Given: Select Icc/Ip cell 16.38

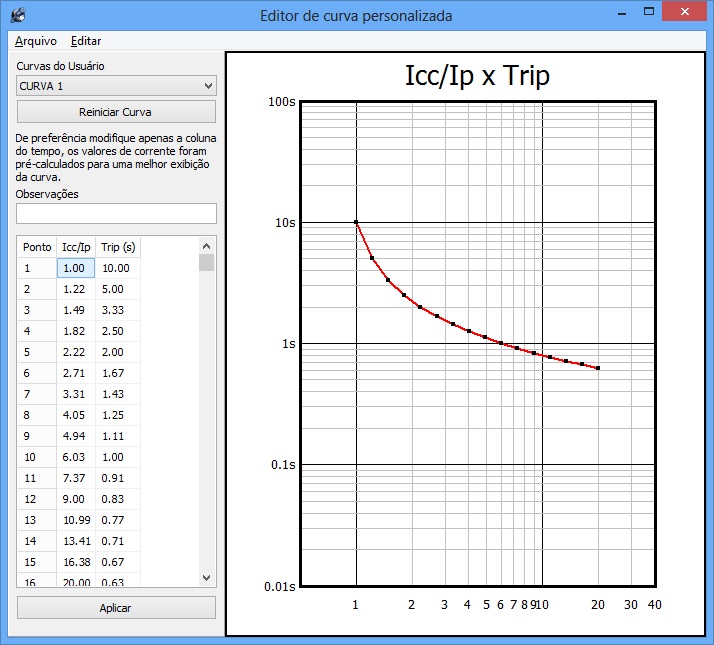Looking at the screenshot, I should (x=76, y=562).
